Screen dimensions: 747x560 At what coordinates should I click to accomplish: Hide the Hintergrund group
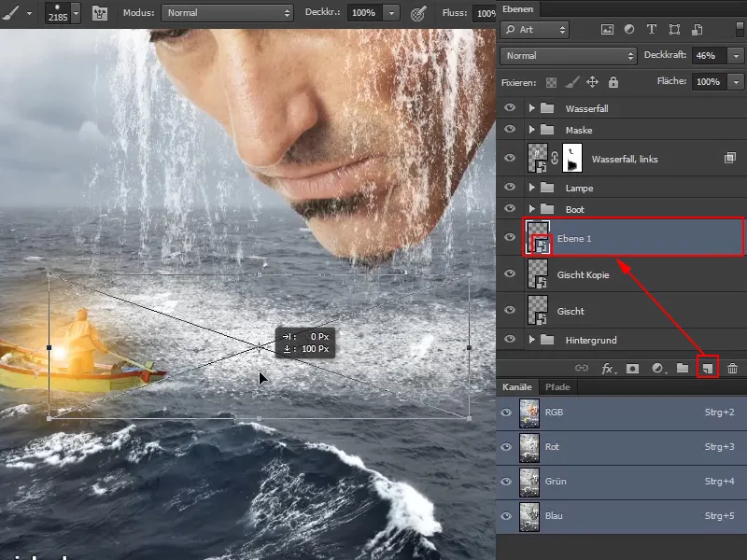click(510, 339)
